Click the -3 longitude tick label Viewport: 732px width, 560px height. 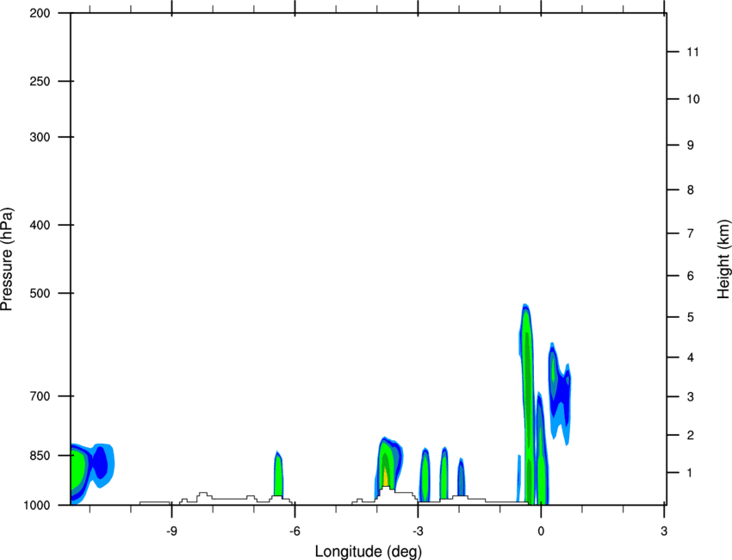tap(418, 532)
